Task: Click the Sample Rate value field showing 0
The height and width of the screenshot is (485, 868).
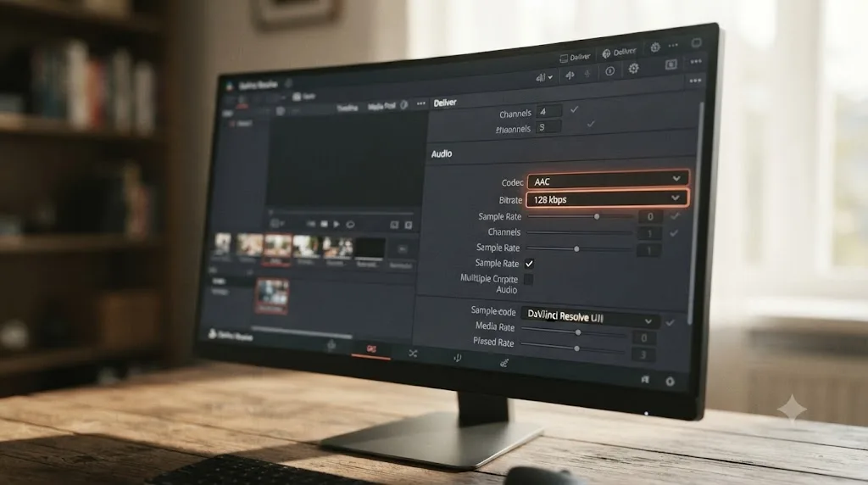Action: point(650,216)
